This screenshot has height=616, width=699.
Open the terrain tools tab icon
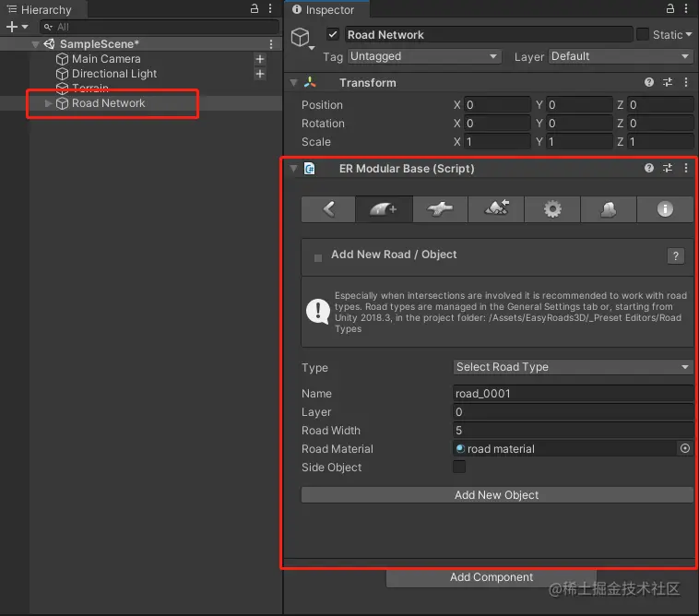click(496, 209)
